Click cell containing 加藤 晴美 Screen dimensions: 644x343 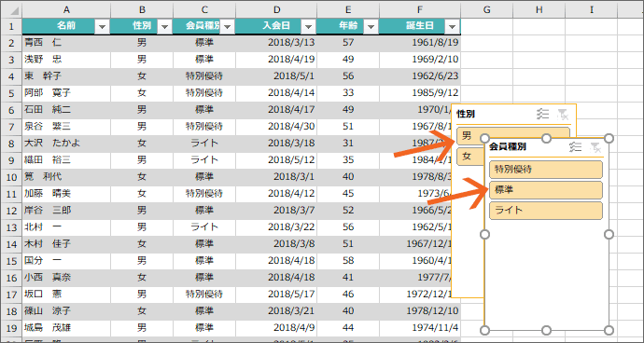pyautogui.click(x=66, y=194)
